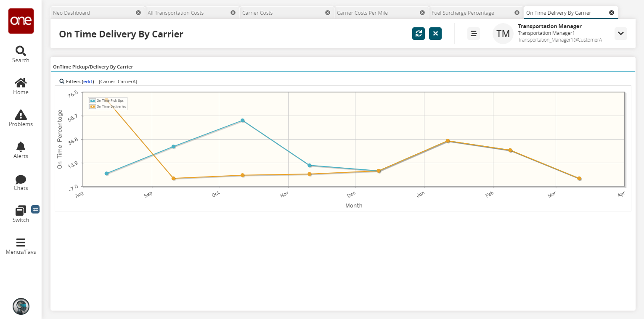Open the assistant avatar icon at bottom-left
The image size is (644, 319).
[x=21, y=306]
